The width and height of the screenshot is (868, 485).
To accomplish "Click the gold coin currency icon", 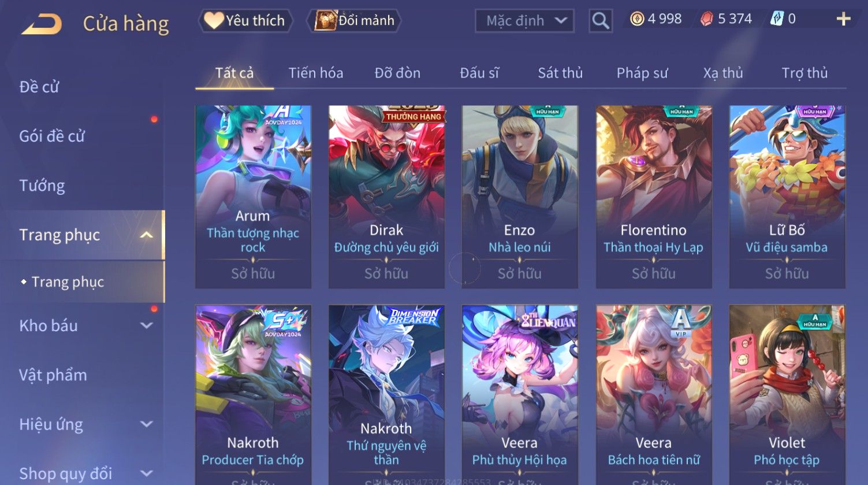I will point(637,19).
